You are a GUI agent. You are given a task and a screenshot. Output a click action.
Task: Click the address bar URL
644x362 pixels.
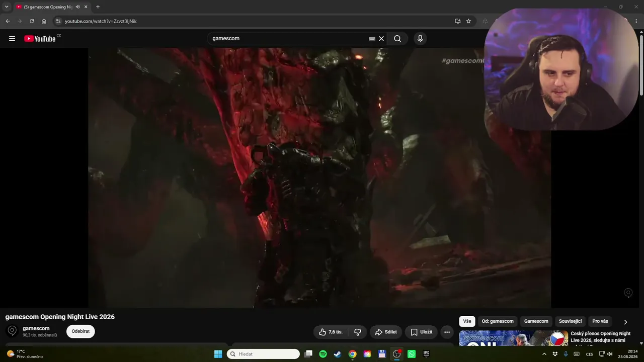(101, 21)
